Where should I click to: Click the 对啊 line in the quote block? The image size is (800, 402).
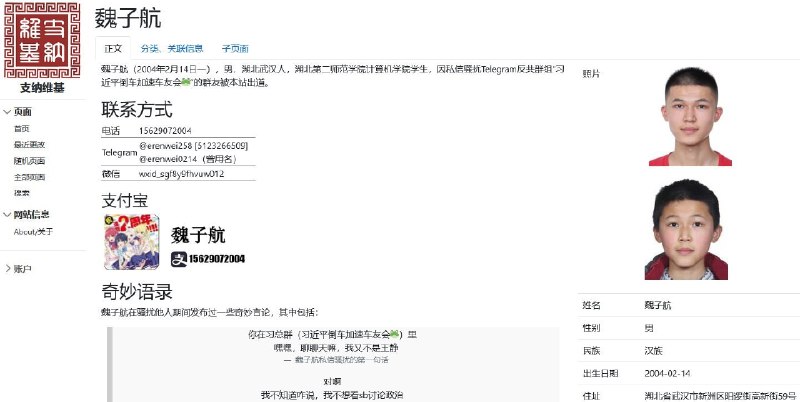332,381
